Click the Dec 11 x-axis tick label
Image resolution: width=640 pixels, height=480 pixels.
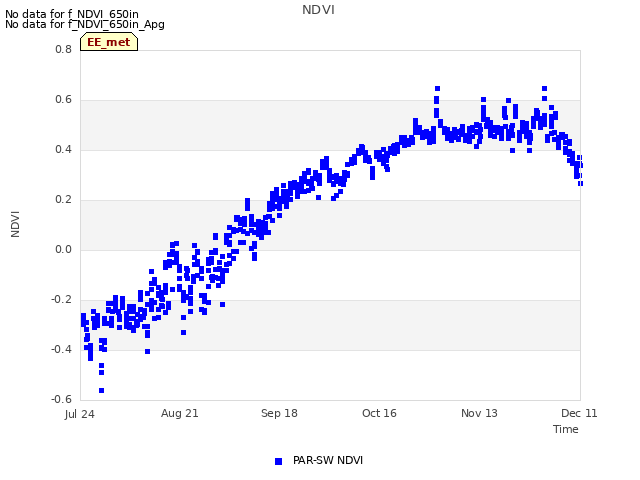(579, 413)
